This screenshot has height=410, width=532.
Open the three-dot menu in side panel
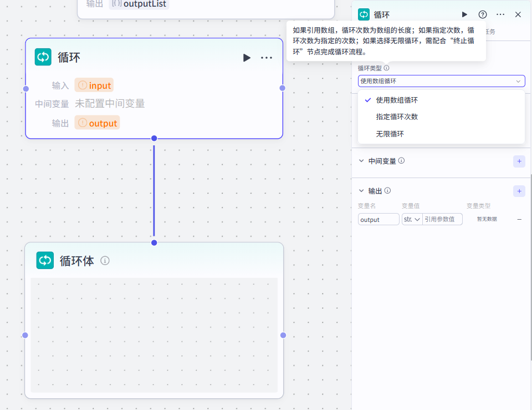click(x=500, y=14)
